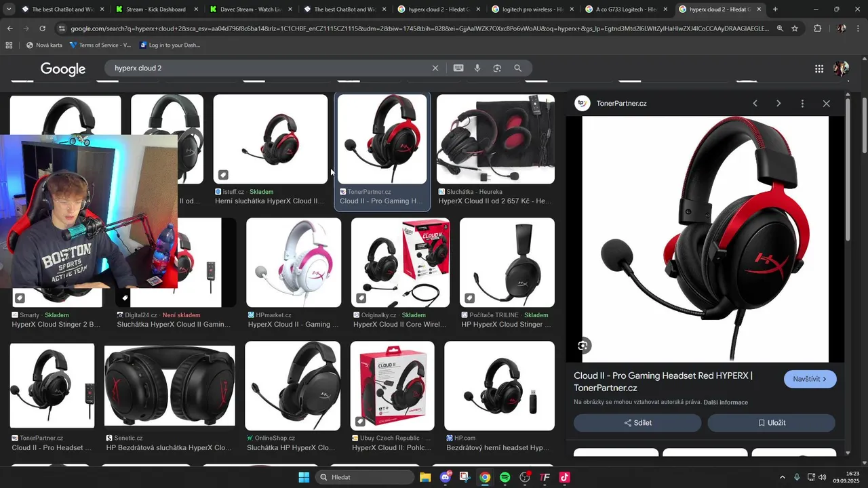The height and width of the screenshot is (488, 868).
Task: Click the Sdílet share button
Action: click(x=637, y=423)
